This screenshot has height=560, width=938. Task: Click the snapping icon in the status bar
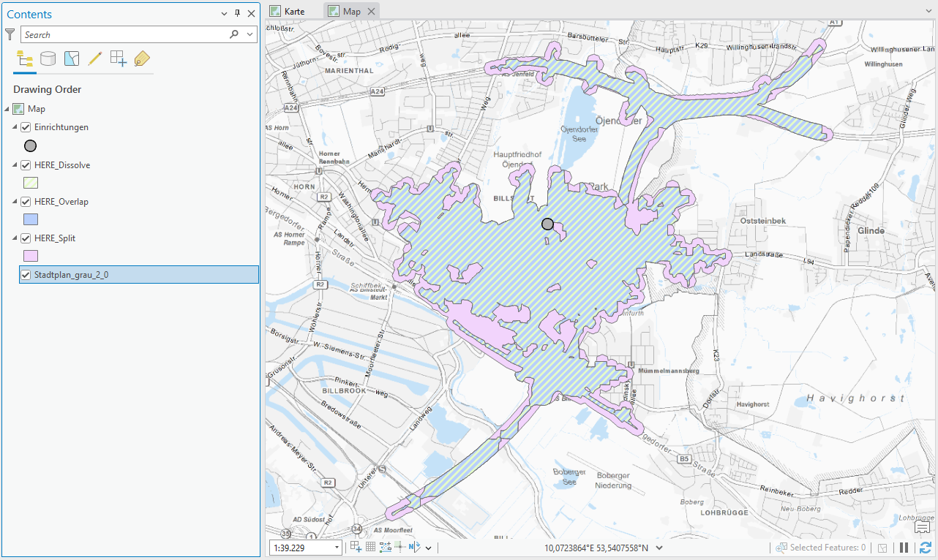point(356,547)
